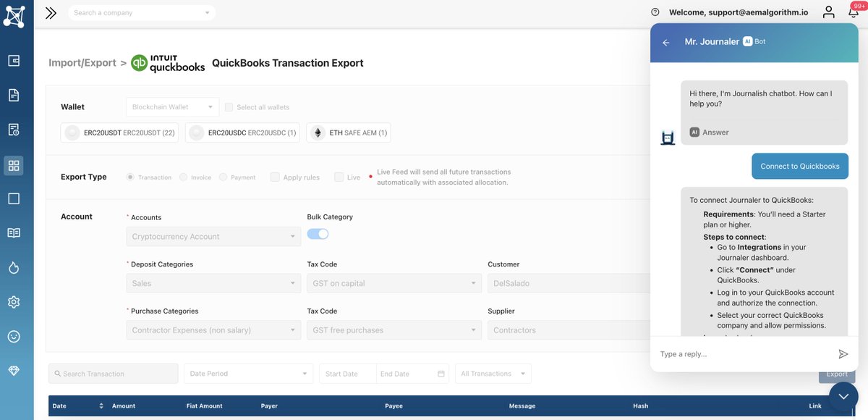Screen dimensions: 868x420
Task: Click the chatbot robot avatar icon
Action: tap(668, 137)
